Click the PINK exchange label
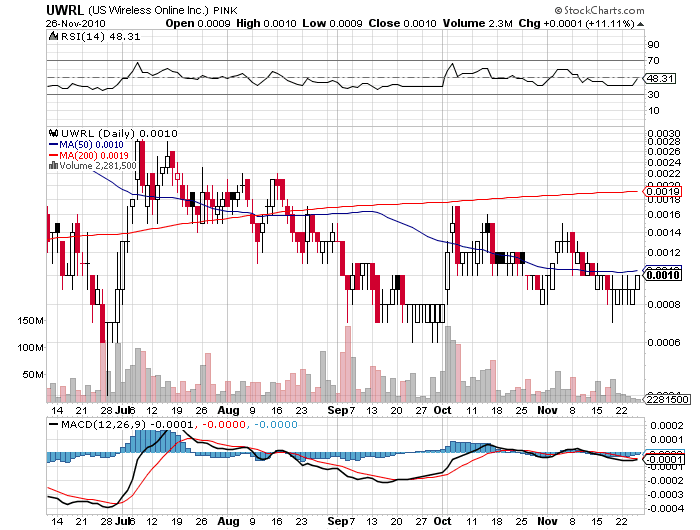Viewport: 700px width, 530px height. (x=225, y=10)
